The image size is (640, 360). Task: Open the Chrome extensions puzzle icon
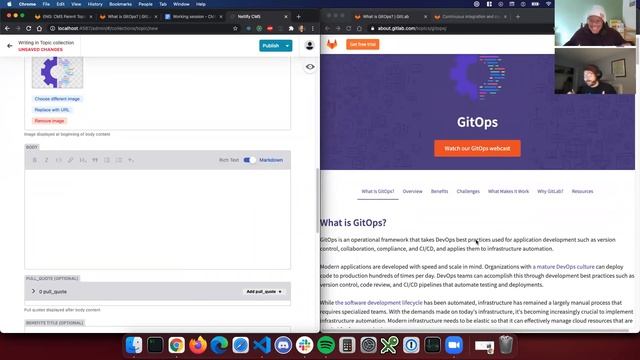click(x=291, y=29)
